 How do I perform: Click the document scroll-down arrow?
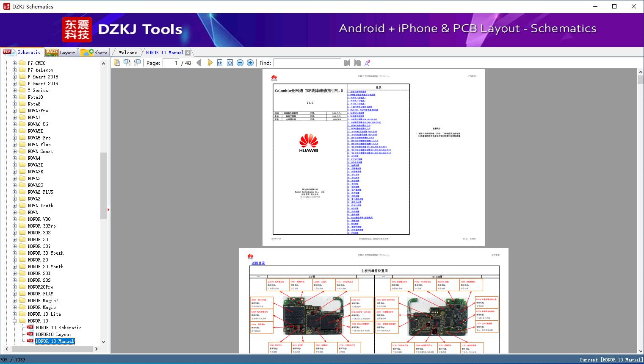pyautogui.click(x=640, y=350)
